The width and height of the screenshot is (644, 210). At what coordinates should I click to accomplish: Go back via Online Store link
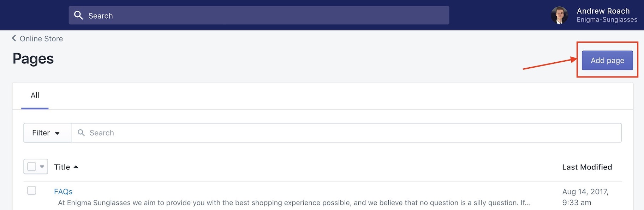tap(41, 39)
